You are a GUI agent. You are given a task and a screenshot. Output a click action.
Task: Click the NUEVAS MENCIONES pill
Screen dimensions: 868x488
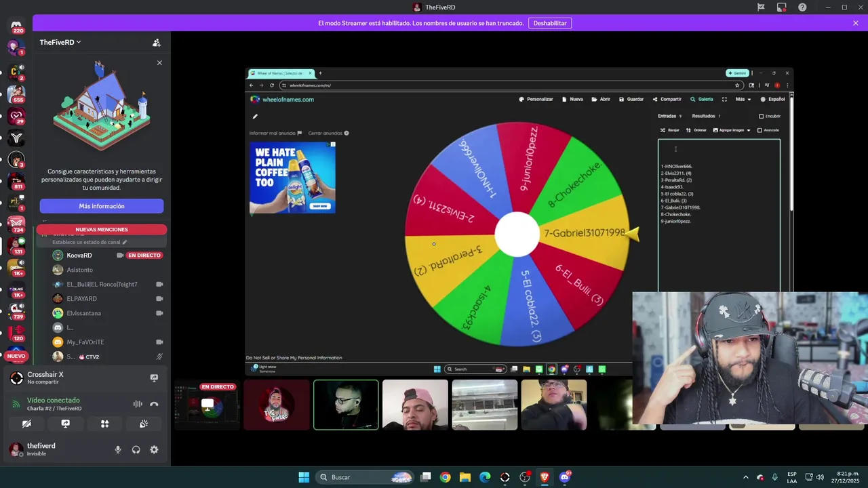pyautogui.click(x=102, y=230)
